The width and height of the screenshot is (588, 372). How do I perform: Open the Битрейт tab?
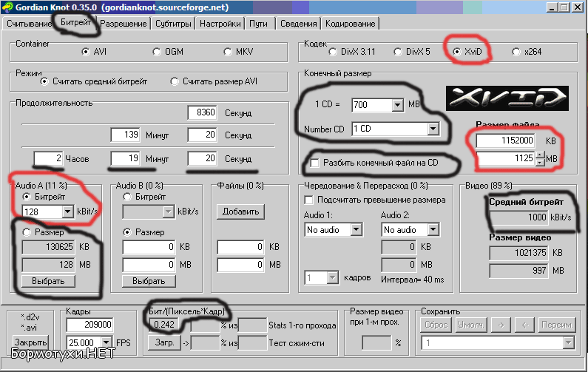tap(75, 22)
